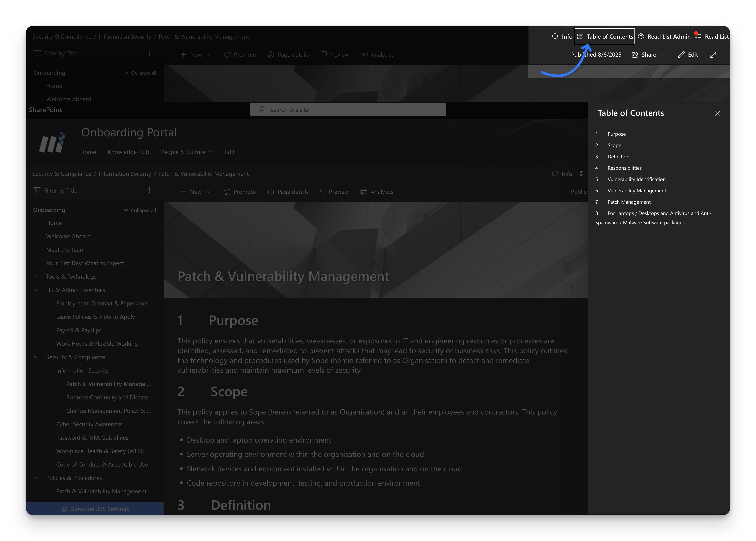Open the Knowledge Hub navigation tab
This screenshot has height=541, width=756.
point(128,152)
